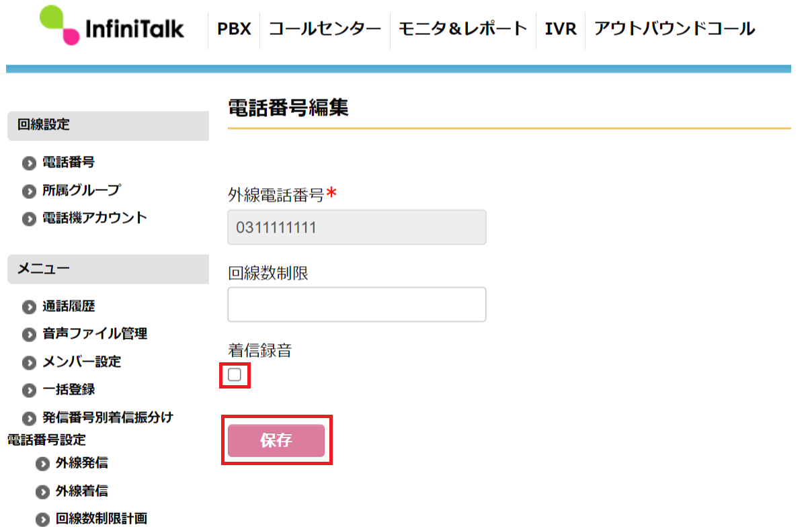Open the 発信番号別着信振分け link

108,417
